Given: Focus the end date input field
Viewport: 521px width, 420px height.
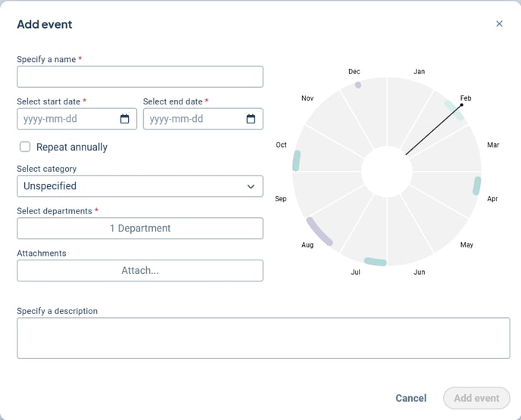Looking at the screenshot, I should click(195, 119).
